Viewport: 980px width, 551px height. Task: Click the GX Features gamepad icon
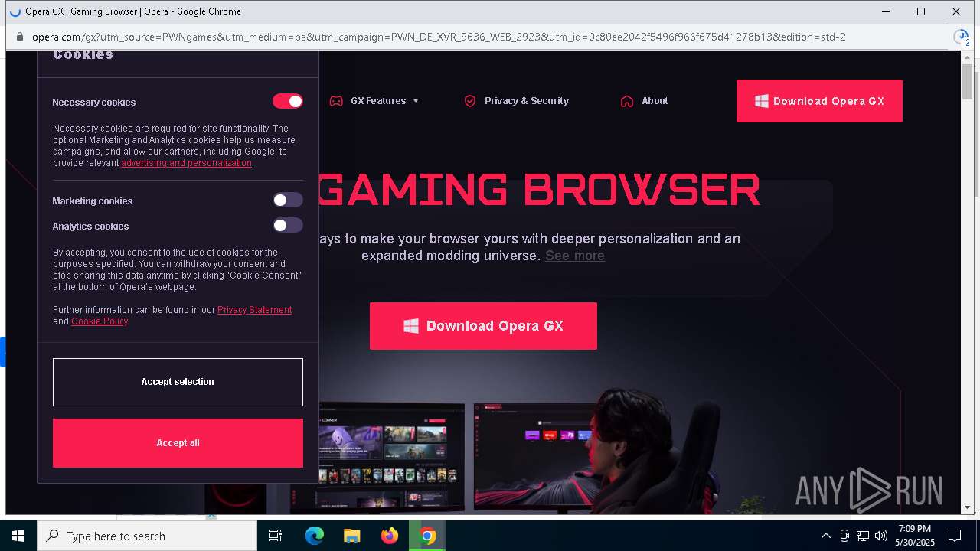[x=336, y=101]
